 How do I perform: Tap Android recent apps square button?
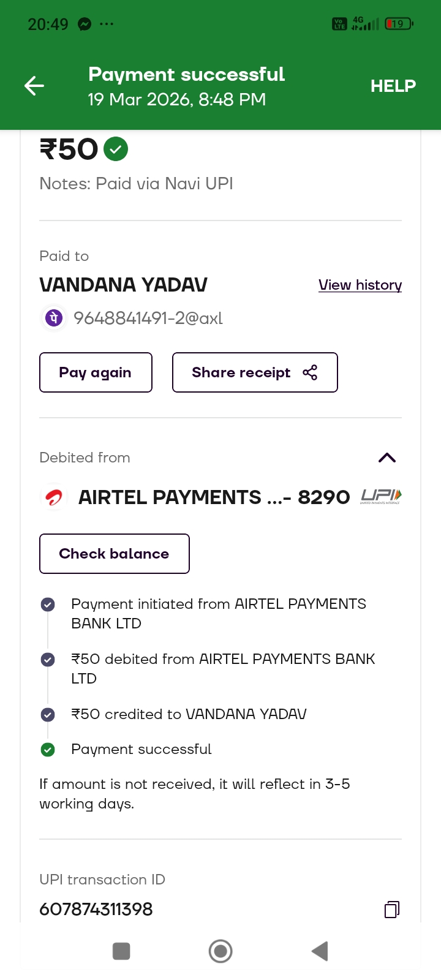point(121,951)
